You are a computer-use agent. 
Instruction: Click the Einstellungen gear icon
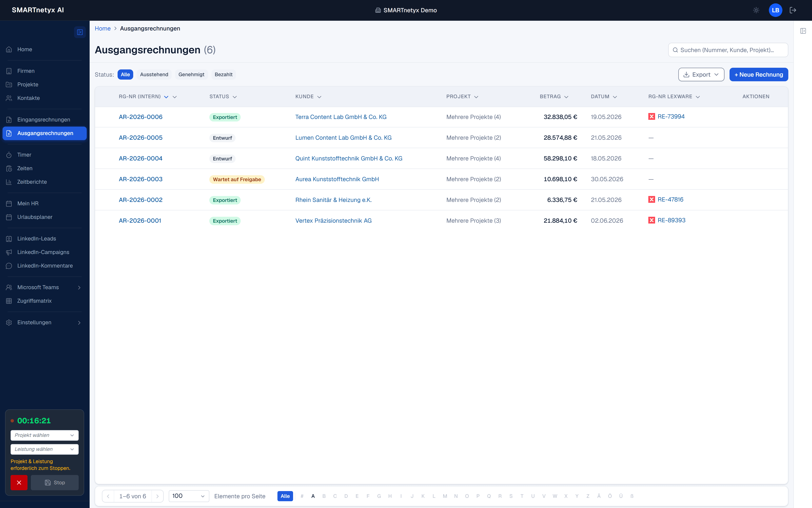click(9, 323)
